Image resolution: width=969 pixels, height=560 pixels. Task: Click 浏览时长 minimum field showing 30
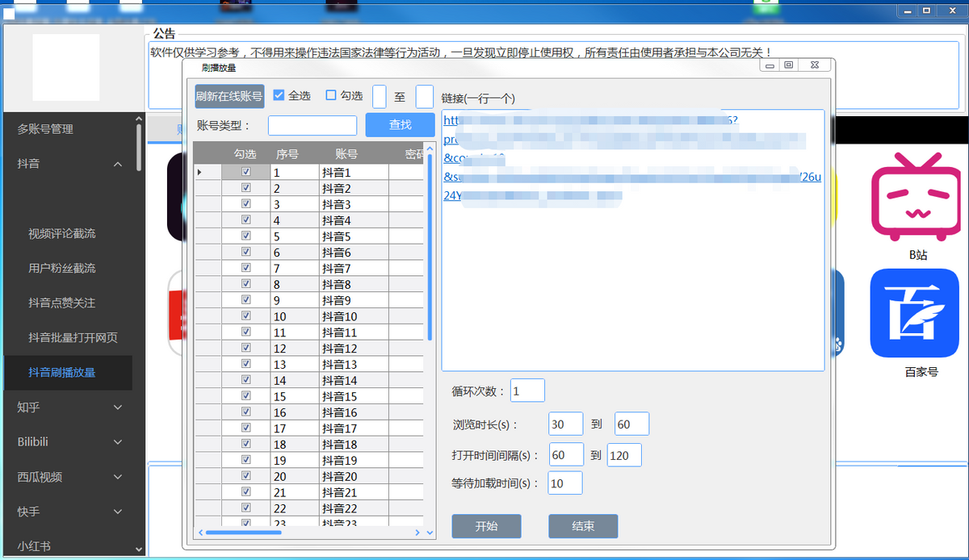(x=566, y=424)
